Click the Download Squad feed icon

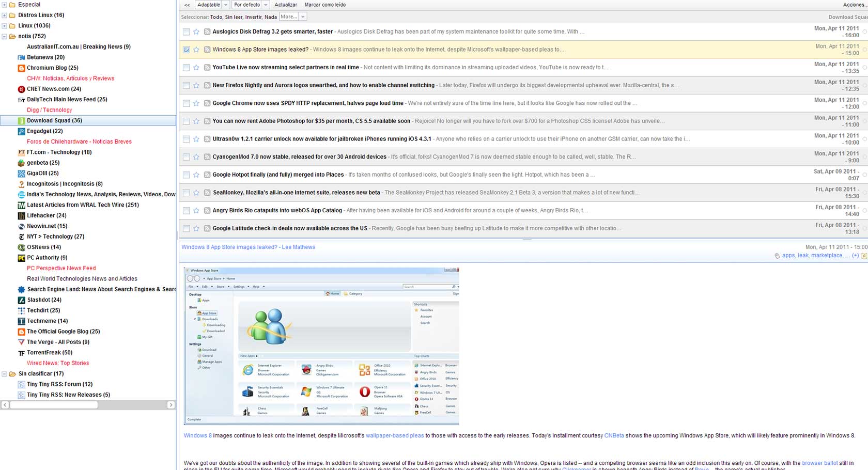click(x=21, y=120)
